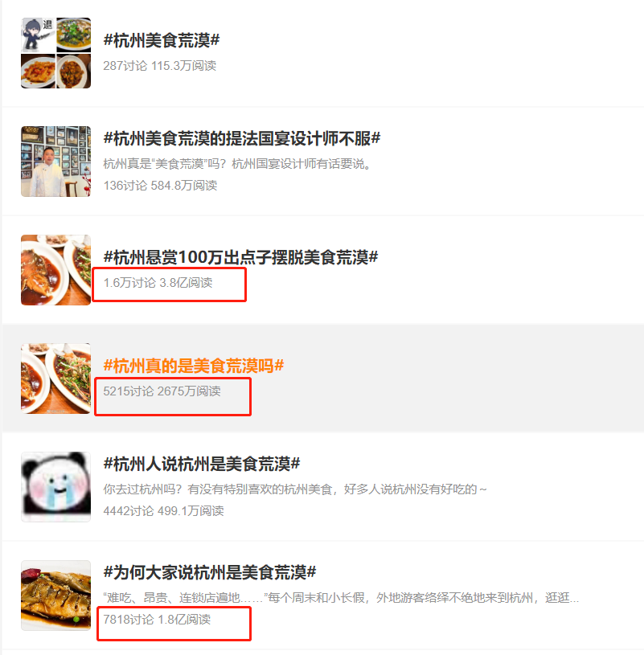Click the four-photo collage thumbnail for 杭州美食荒漠

[56, 53]
